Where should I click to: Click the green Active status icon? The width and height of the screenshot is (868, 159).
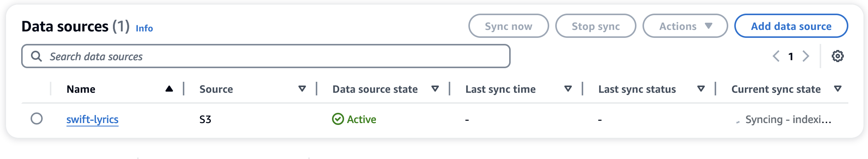338,119
